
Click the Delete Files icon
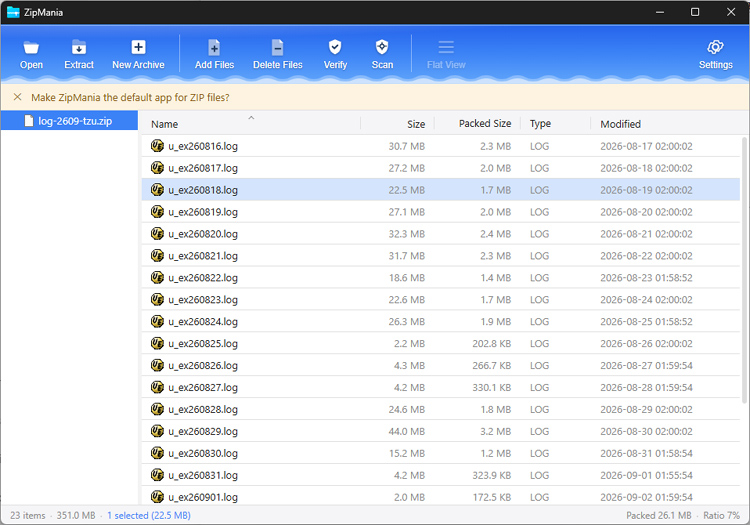click(x=277, y=47)
